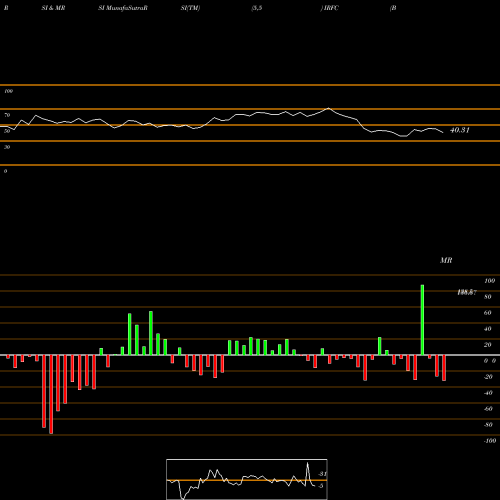Select the deepest red MR histogram bar
This screenshot has height=500, width=500.
51,394
